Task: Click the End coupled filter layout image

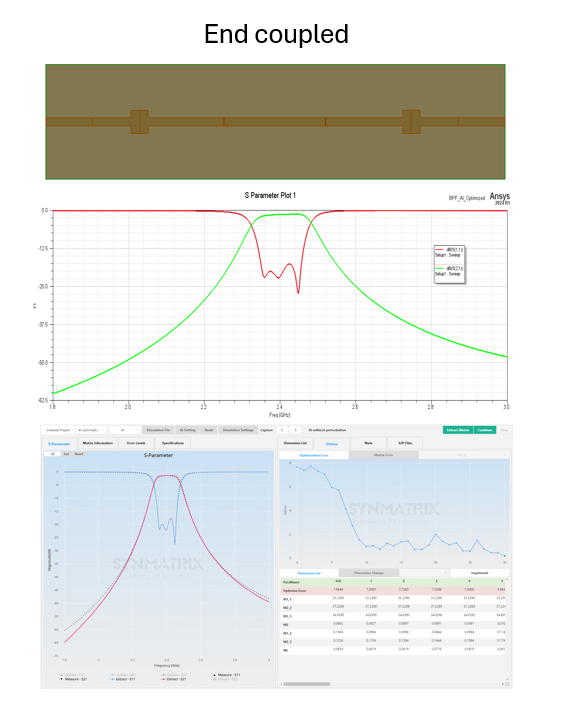Action: [275, 122]
